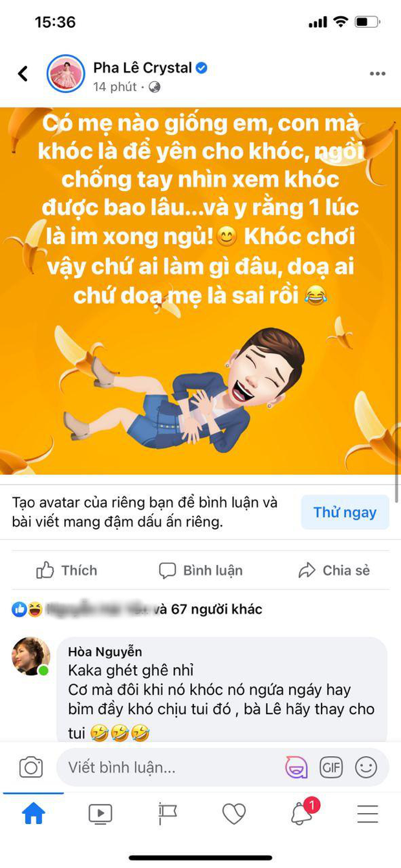Open the notifications bell with badge
The width and height of the screenshot is (401, 868).
point(303,813)
